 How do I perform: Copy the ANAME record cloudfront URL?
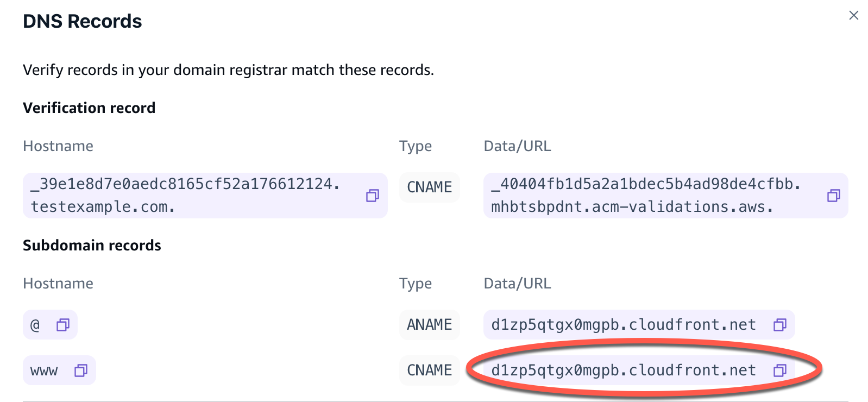[x=780, y=324]
